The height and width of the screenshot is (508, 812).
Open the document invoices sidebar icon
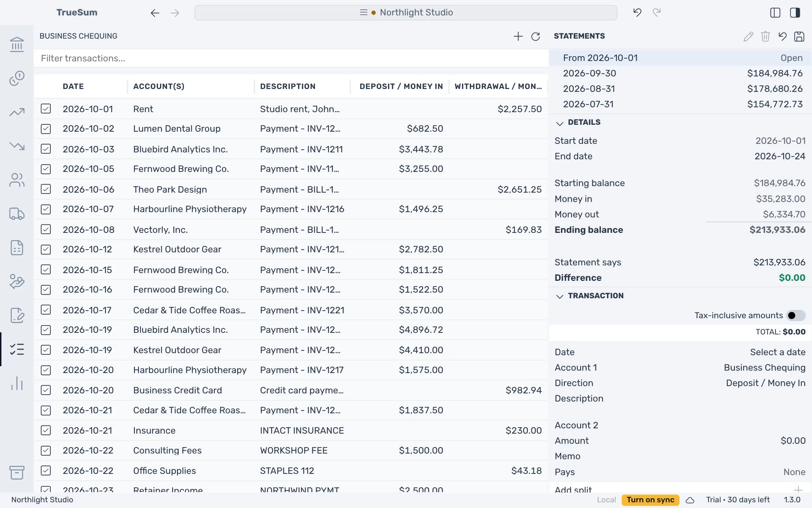click(x=17, y=247)
